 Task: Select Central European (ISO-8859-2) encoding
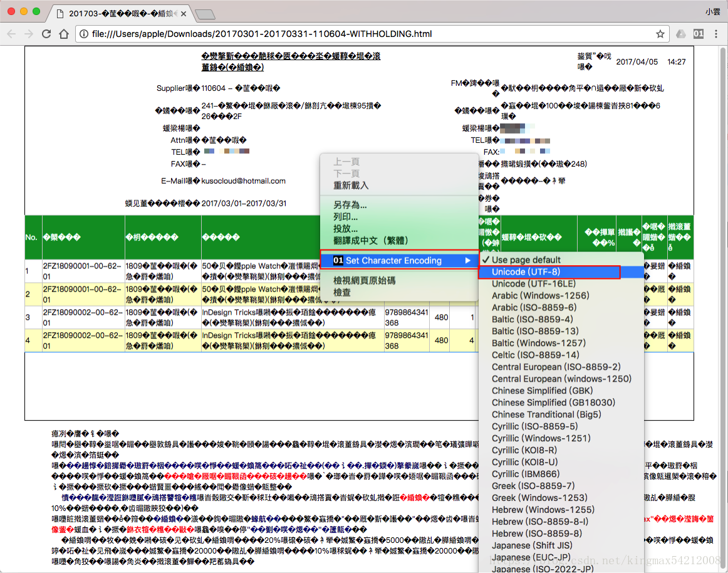point(561,367)
